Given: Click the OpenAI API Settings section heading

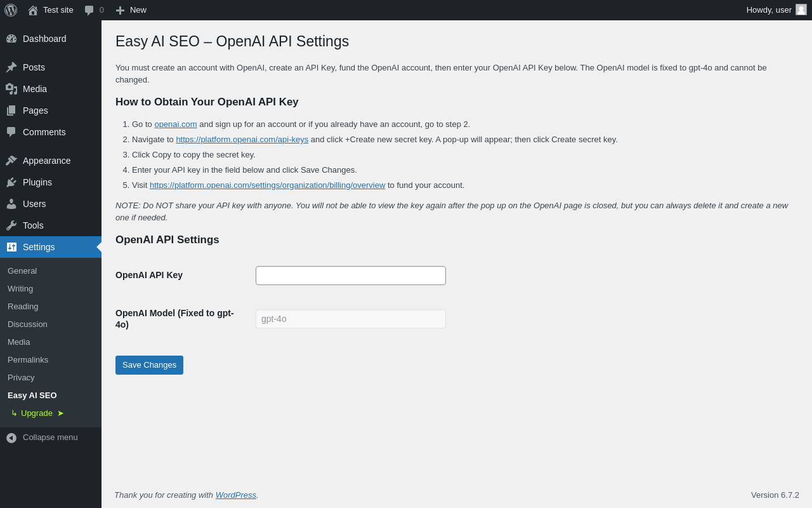Looking at the screenshot, I should [x=167, y=240].
